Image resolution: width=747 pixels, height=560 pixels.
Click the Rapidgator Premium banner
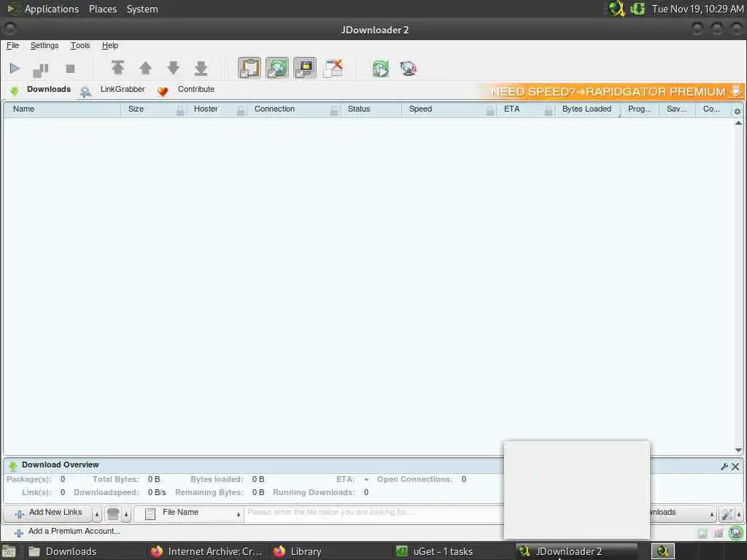tap(613, 91)
